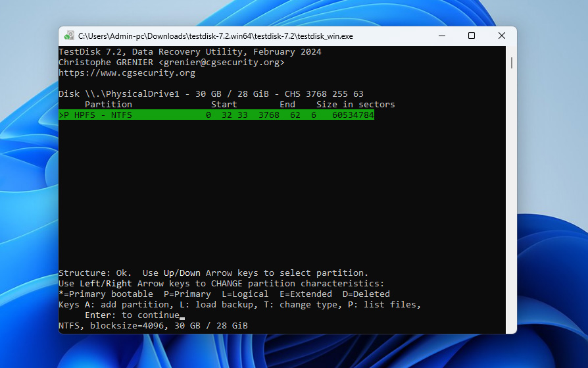The width and height of the screenshot is (588, 368).
Task: Click the https://www.cgsecurity.org URL
Action: point(127,73)
